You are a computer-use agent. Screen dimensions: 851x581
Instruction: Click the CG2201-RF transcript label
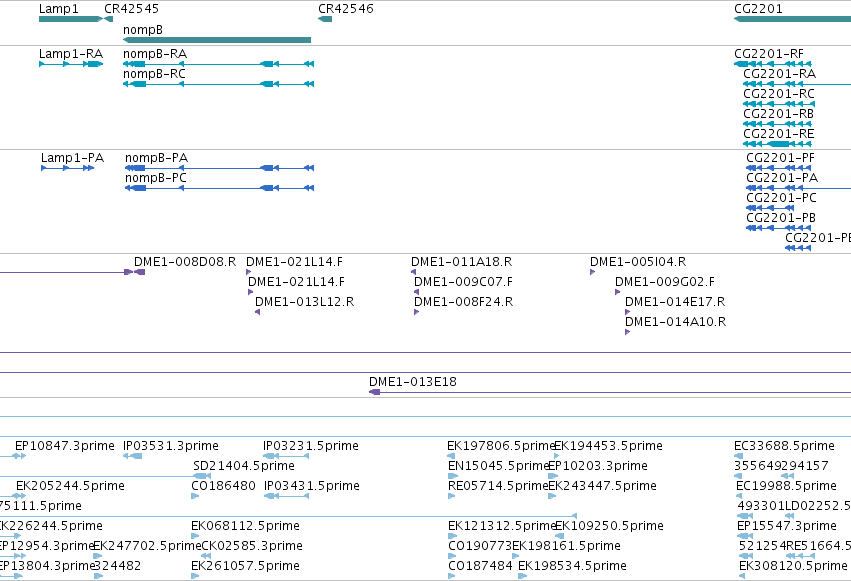pyautogui.click(x=769, y=54)
